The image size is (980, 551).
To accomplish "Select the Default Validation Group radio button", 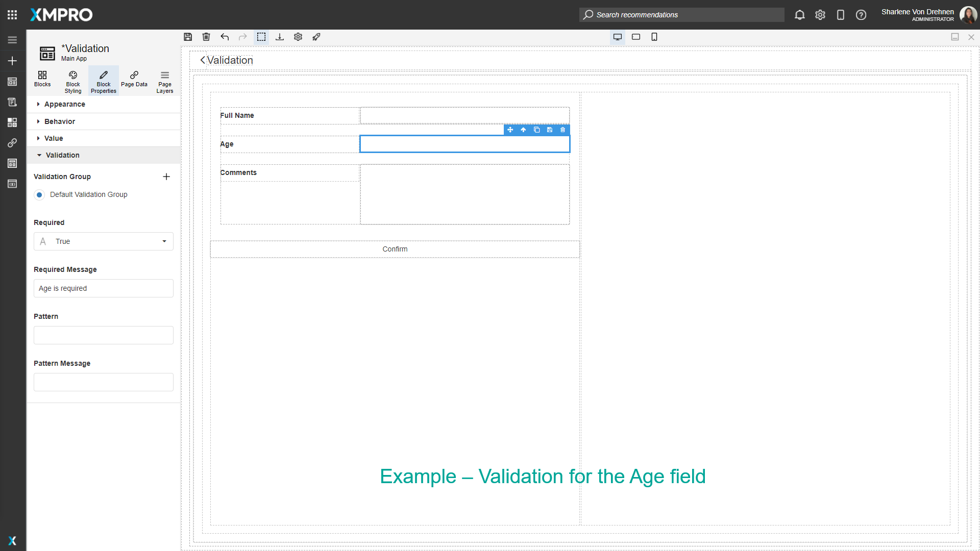I will [x=39, y=194].
